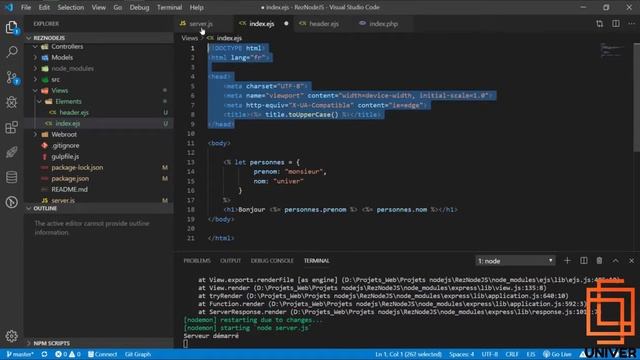This screenshot has width=640, height=360.
Task: Open the Source Control view
Action: click(12, 77)
